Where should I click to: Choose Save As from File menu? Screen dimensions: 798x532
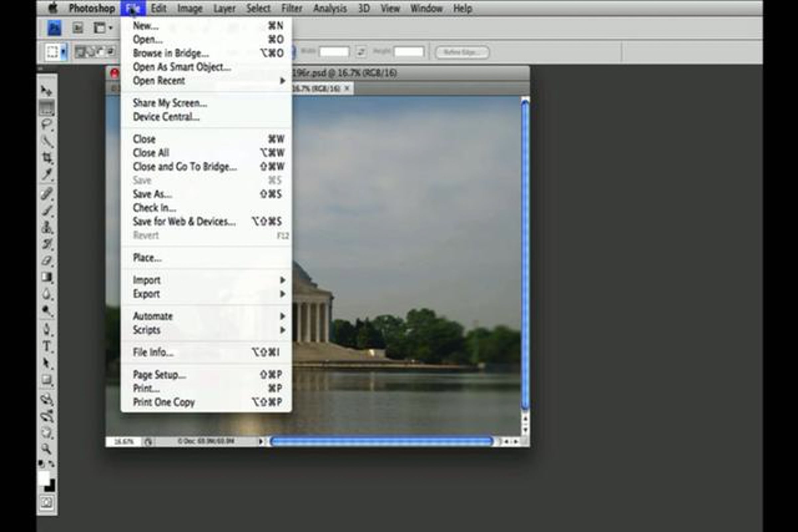point(153,194)
